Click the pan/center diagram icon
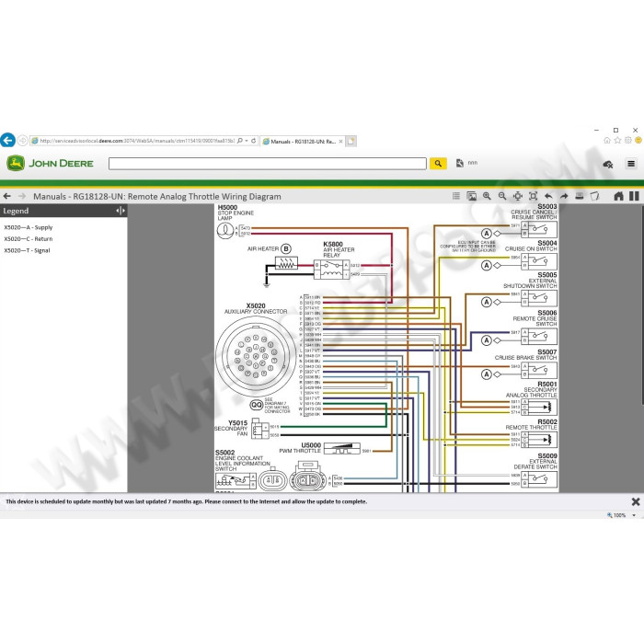Image resolution: width=644 pixels, height=644 pixels. pyautogui.click(x=518, y=196)
